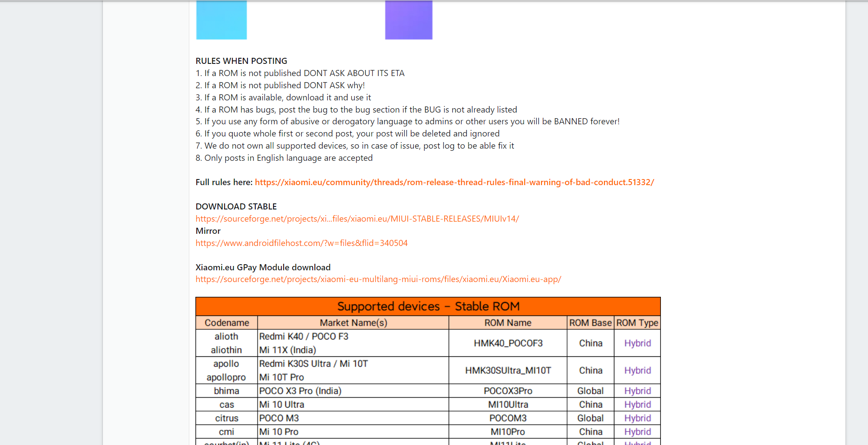
Task: Click the 'POCOM3' ROM name
Action: point(508,418)
